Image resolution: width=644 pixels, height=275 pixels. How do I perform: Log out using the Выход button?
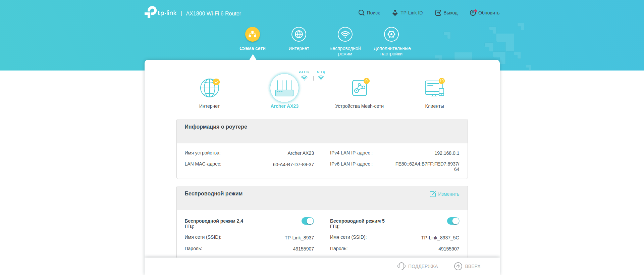point(446,13)
